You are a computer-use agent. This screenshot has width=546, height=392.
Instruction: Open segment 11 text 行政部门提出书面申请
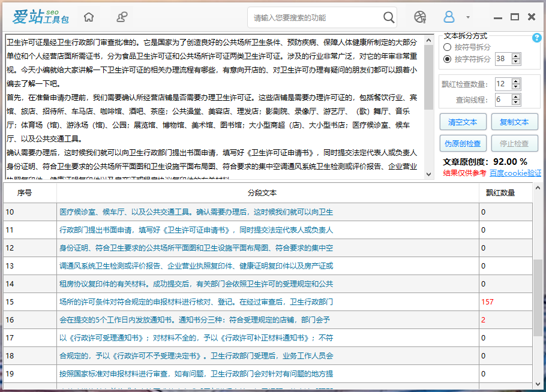coord(196,230)
